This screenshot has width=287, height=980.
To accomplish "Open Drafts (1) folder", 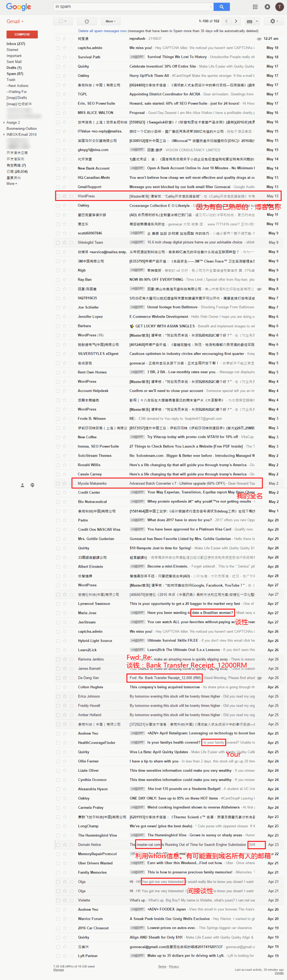I will pyautogui.click(x=14, y=68).
